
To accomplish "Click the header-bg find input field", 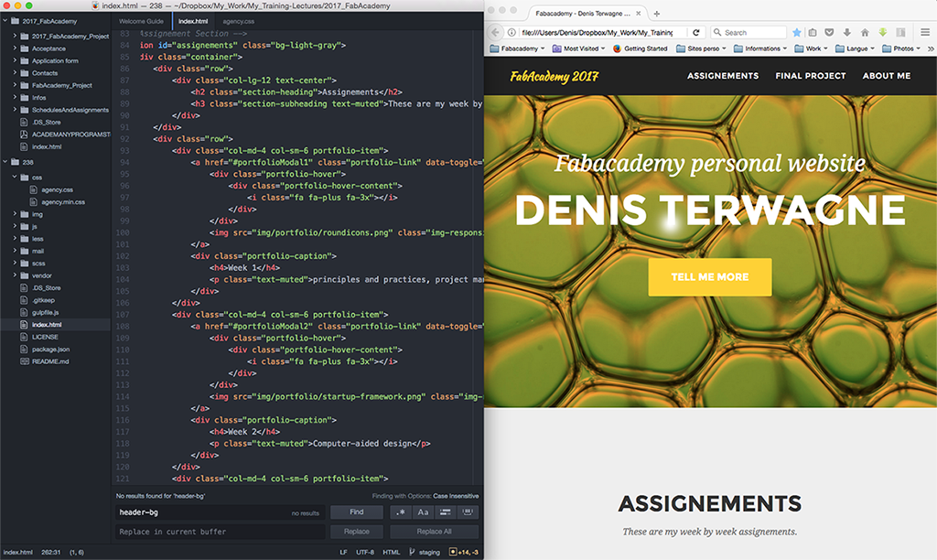I will 220,512.
